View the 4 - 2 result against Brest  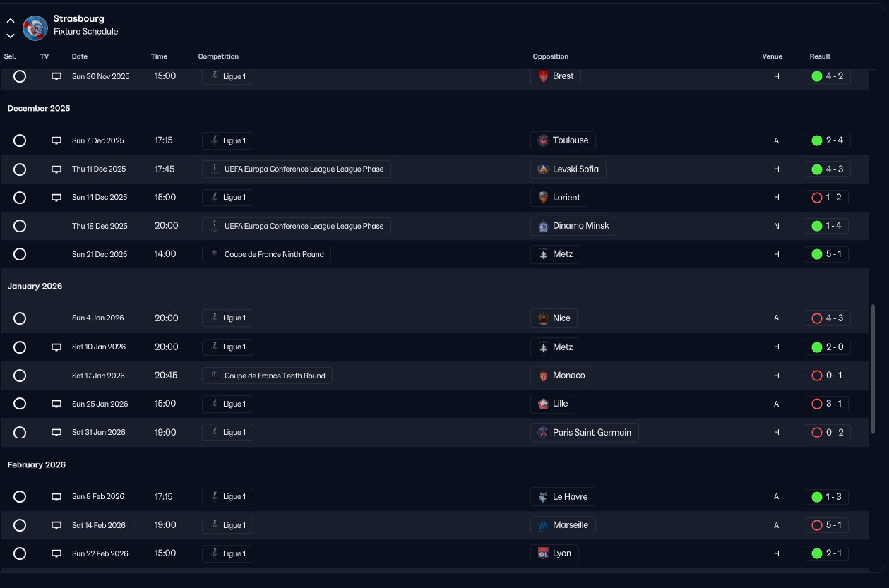click(x=827, y=76)
